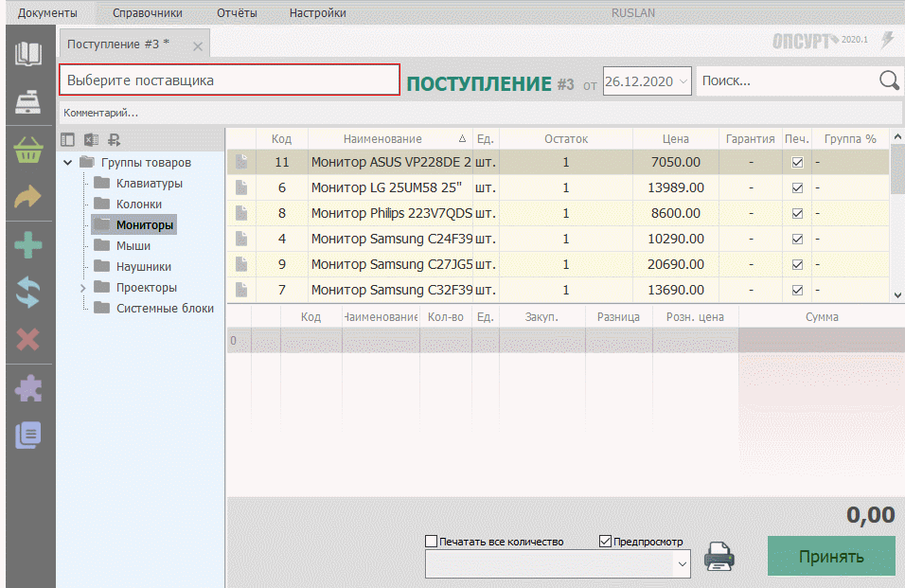The width and height of the screenshot is (905, 588).
Task: Click the green plus add icon
Action: pyautogui.click(x=27, y=247)
